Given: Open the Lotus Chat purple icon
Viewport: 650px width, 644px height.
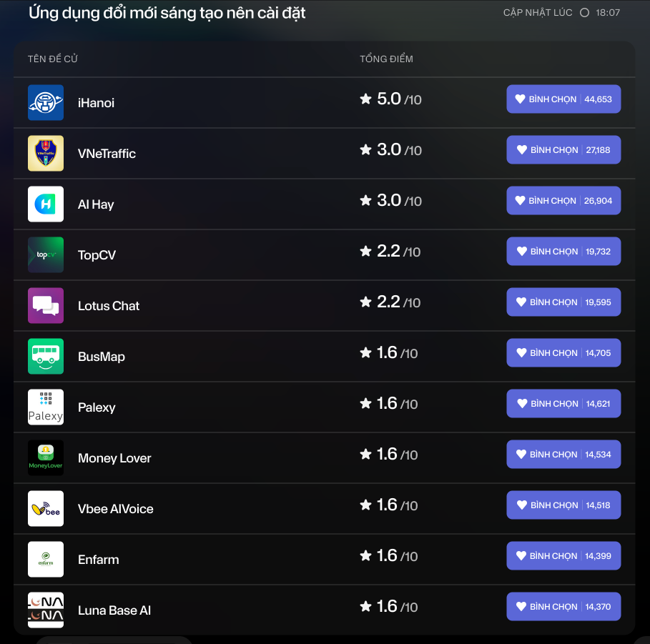Looking at the screenshot, I should pos(46,305).
